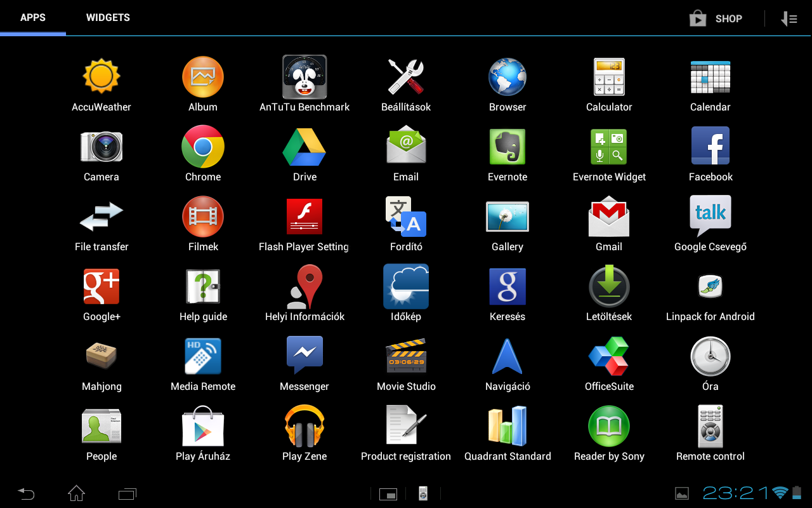Viewport: 812px width, 508px height.
Task: Tap the Home navigation button
Action: point(76,493)
